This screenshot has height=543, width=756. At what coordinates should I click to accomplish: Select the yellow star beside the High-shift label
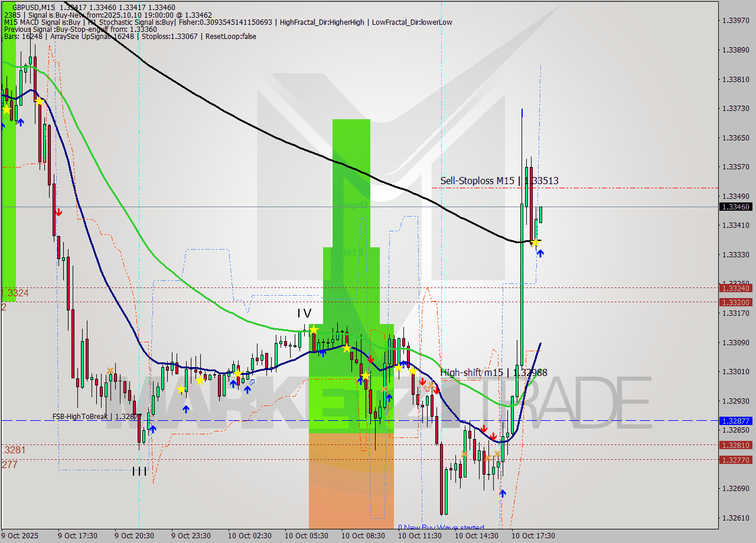[412, 371]
